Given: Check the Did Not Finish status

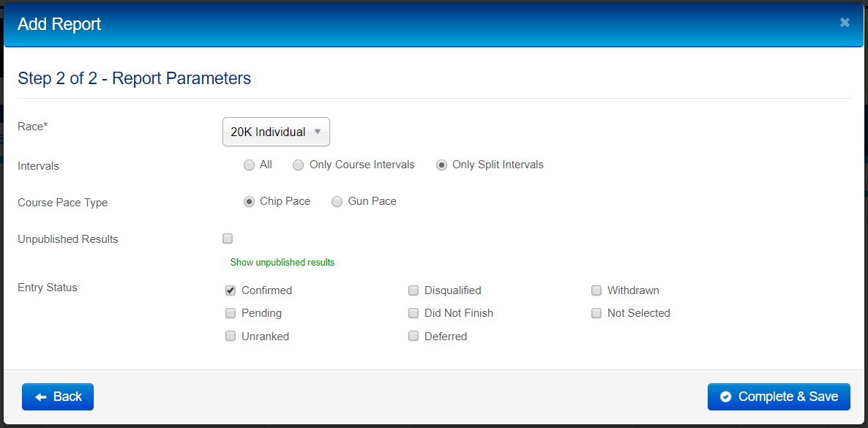Looking at the screenshot, I should tap(413, 313).
